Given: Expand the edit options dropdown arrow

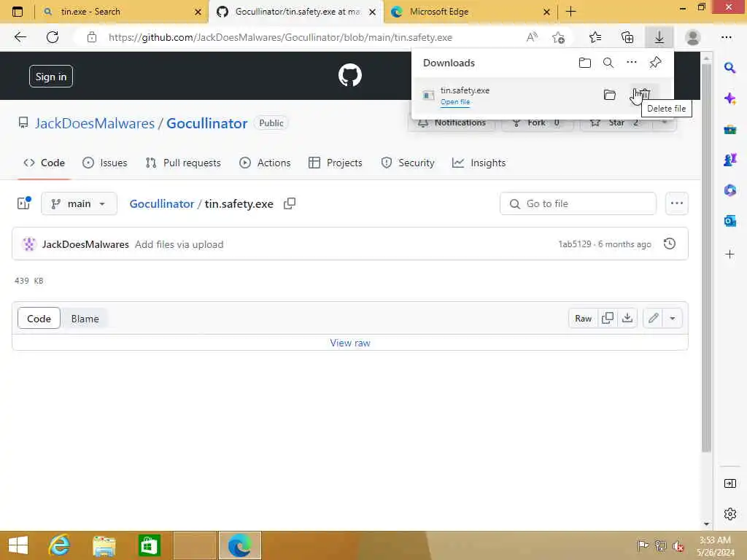Looking at the screenshot, I should pyautogui.click(x=673, y=319).
